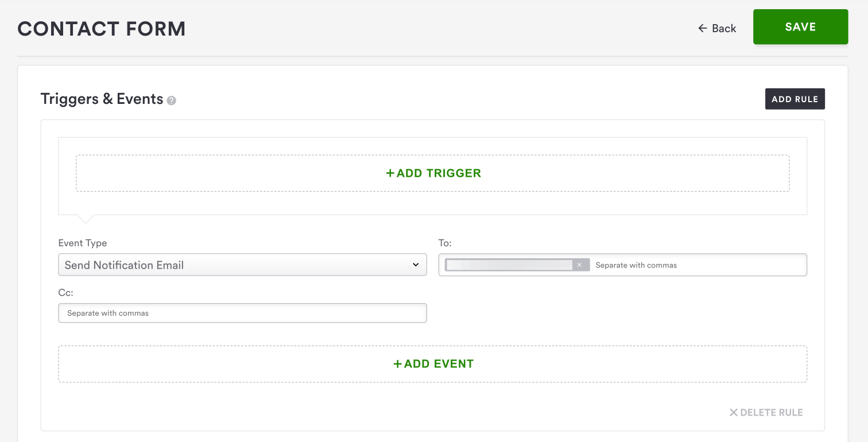868x442 pixels.
Task: Click the Event Type label
Action: pos(83,243)
